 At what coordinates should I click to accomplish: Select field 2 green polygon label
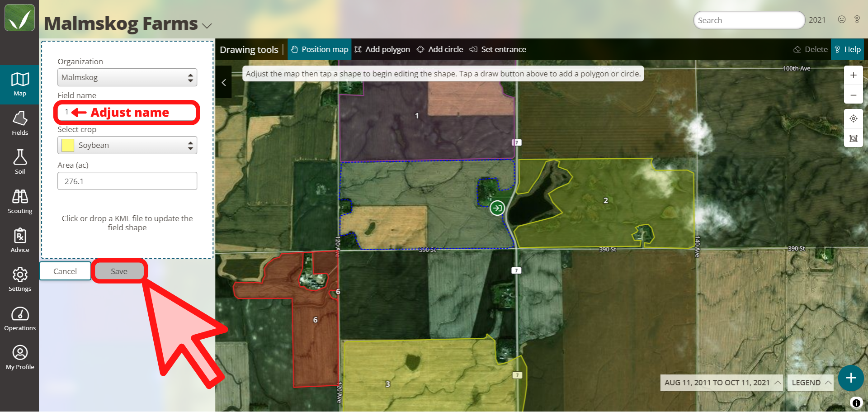(606, 200)
